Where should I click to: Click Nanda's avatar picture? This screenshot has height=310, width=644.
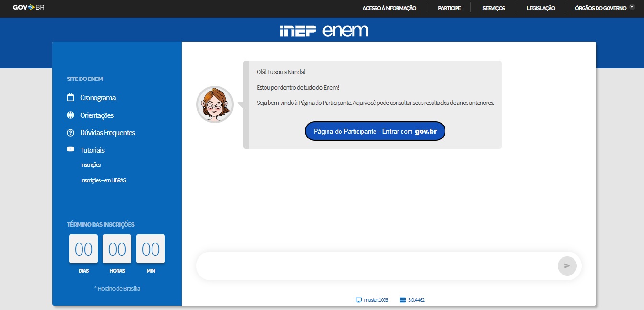click(x=215, y=104)
